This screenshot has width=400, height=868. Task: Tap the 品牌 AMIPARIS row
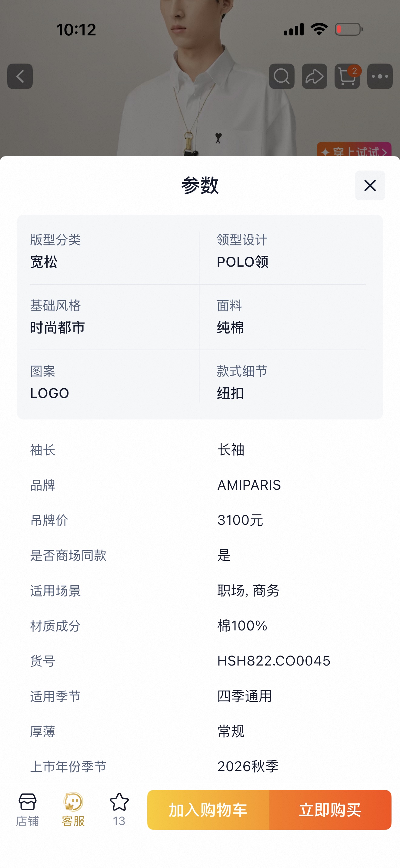click(x=200, y=485)
